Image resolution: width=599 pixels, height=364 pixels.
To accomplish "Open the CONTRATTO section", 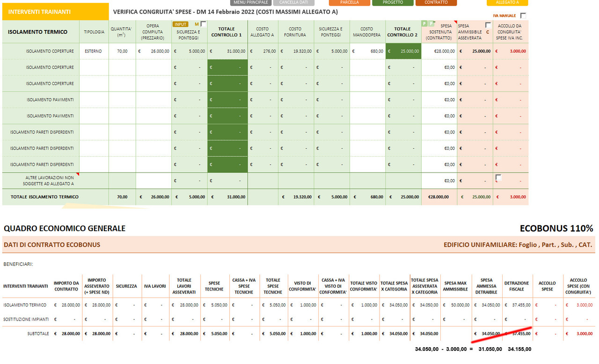I will [436, 2].
